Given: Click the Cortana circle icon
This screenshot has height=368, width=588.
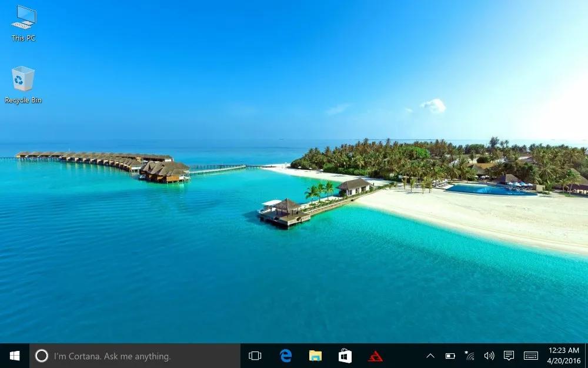Looking at the screenshot, I should pyautogui.click(x=42, y=356).
